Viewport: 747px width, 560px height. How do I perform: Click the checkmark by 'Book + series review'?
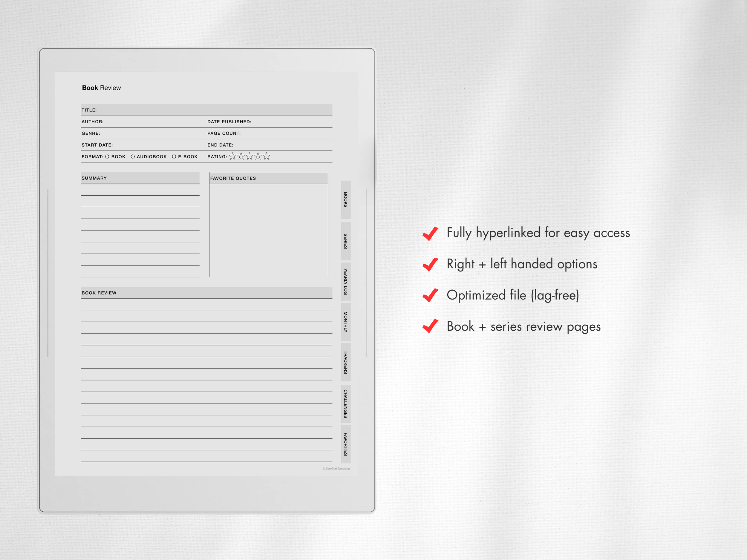click(x=431, y=326)
